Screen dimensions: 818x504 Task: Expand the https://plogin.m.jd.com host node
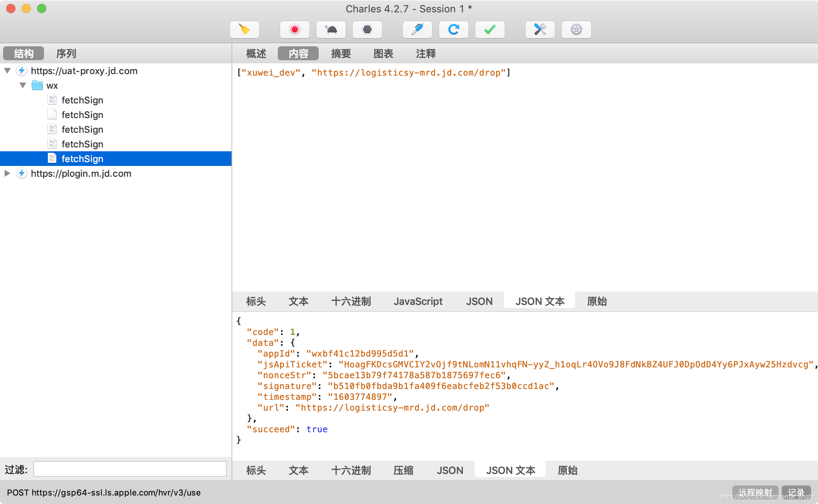7,173
